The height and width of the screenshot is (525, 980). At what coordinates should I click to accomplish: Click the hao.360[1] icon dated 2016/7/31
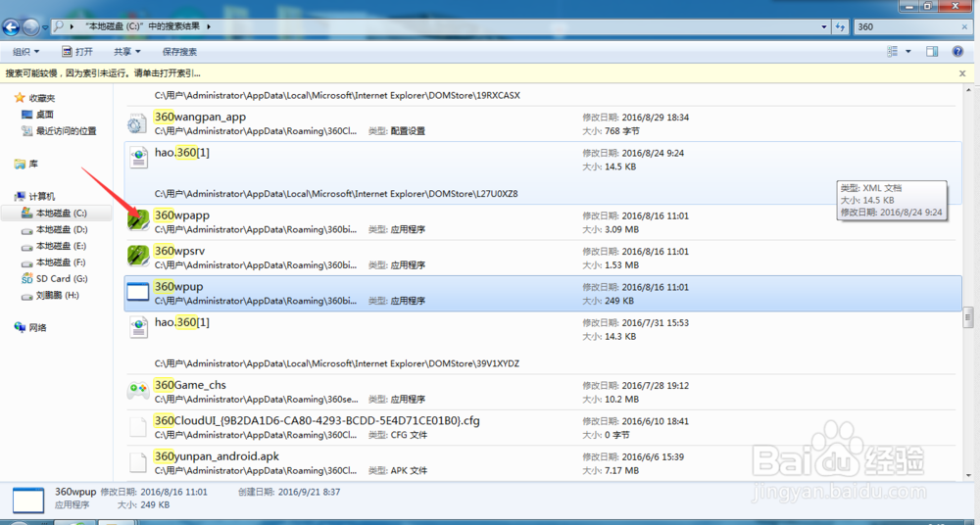[x=138, y=327]
